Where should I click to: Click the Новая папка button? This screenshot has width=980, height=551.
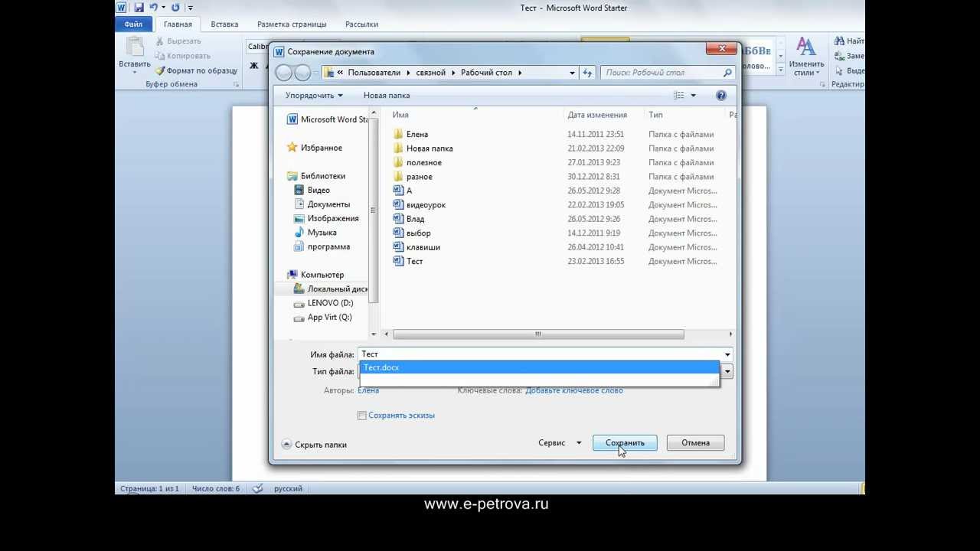coord(387,96)
